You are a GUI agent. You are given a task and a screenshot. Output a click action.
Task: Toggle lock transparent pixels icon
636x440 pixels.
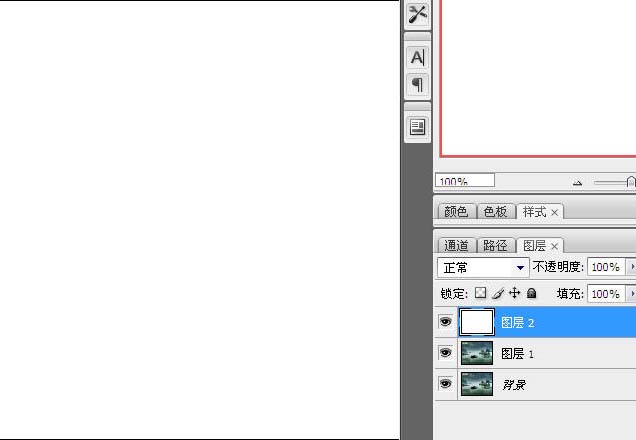pos(480,293)
